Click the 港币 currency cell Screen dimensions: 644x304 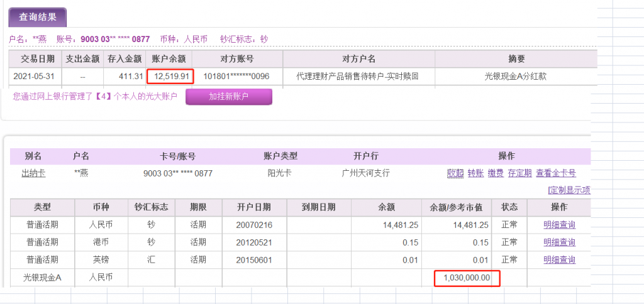point(101,242)
